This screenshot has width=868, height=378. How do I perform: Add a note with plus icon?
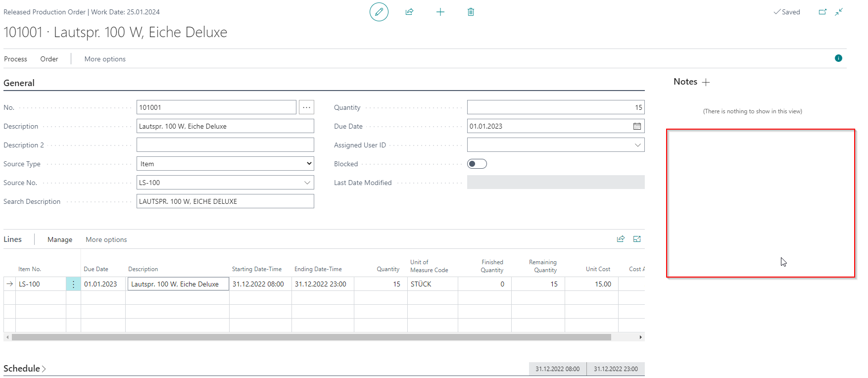tap(706, 82)
